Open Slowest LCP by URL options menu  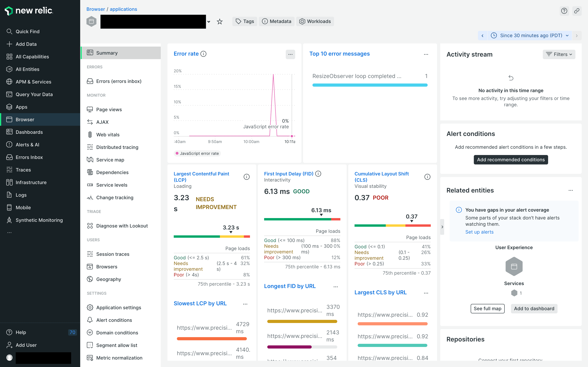[245, 304]
